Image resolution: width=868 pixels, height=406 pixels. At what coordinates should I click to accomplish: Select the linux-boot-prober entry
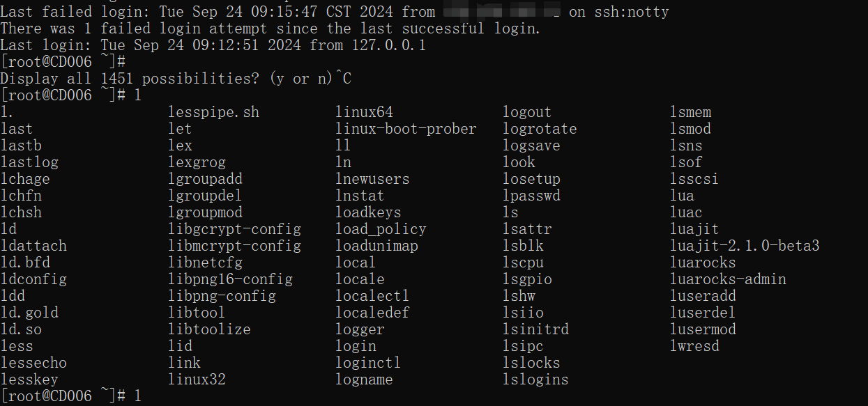point(406,129)
